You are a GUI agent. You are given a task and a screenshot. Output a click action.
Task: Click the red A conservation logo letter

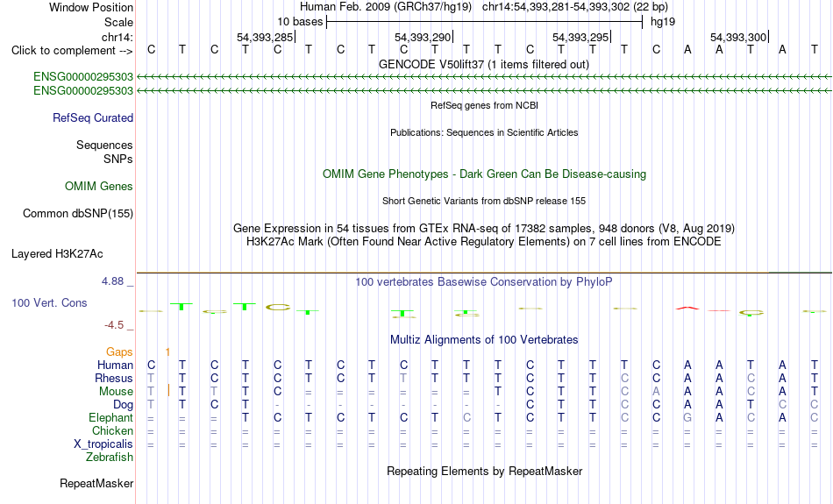[x=687, y=308]
